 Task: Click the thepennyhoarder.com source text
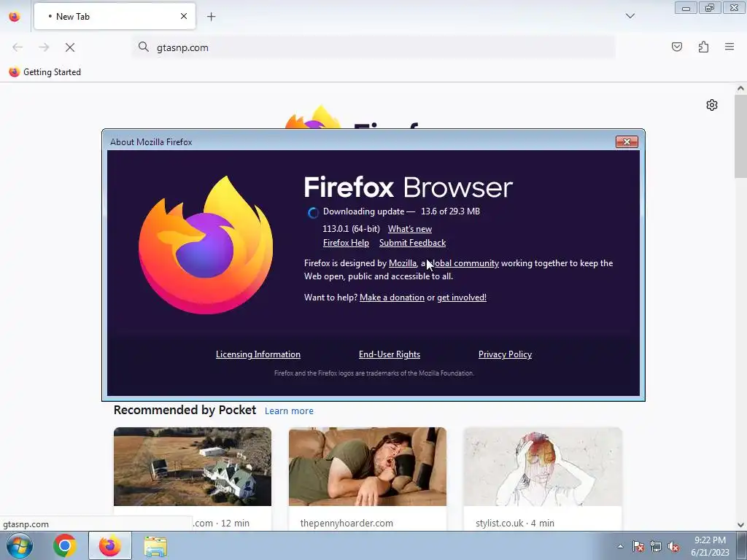click(x=347, y=523)
